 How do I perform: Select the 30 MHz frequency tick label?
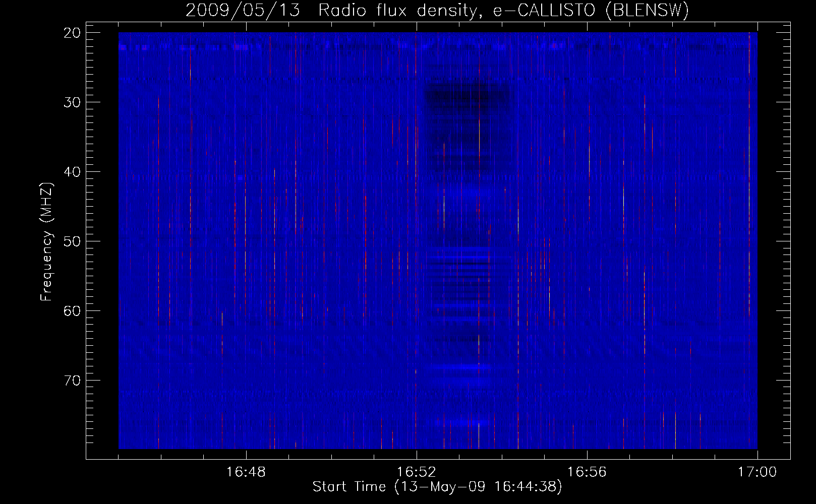click(73, 102)
